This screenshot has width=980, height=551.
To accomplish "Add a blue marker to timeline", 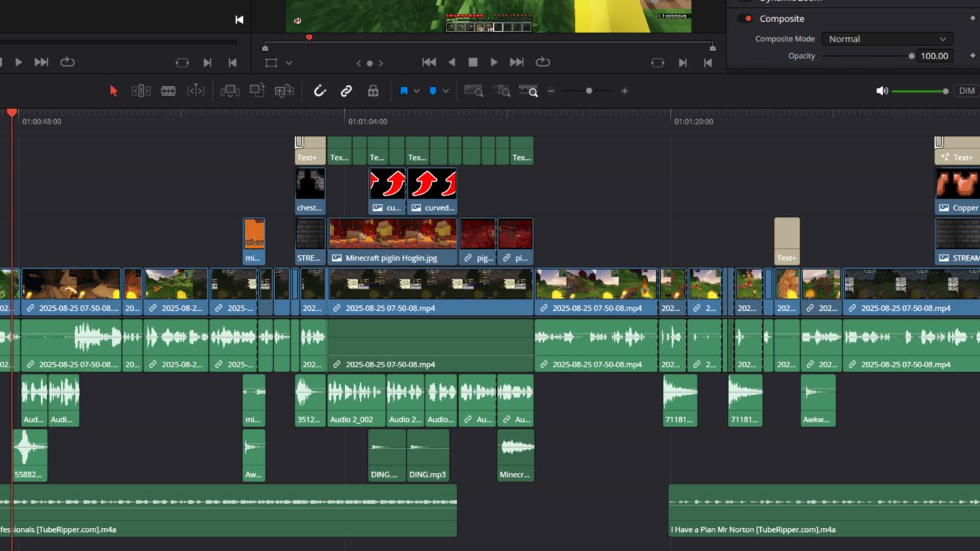I will click(x=433, y=90).
